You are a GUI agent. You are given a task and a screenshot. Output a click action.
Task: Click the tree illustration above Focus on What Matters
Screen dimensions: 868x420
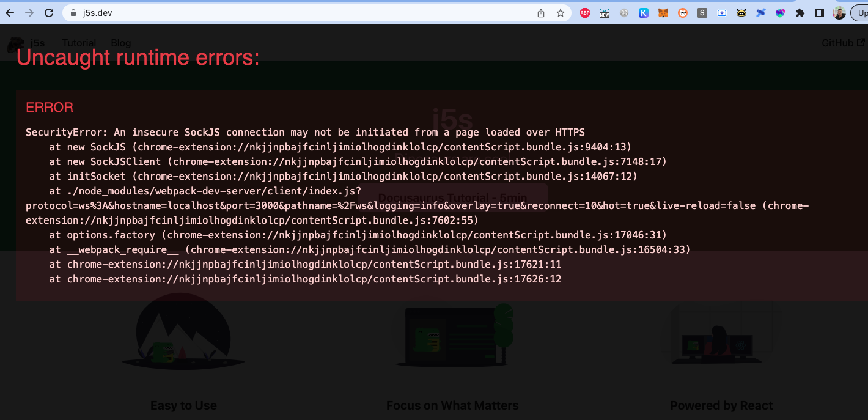tap(452, 335)
